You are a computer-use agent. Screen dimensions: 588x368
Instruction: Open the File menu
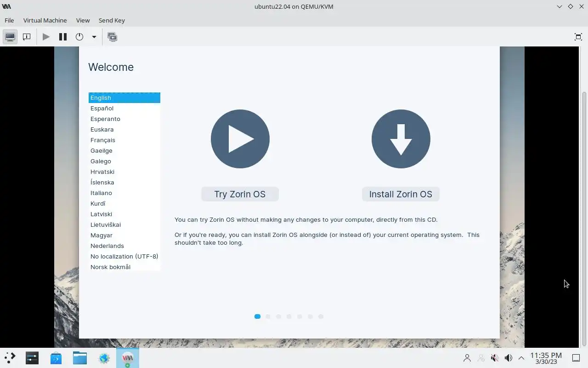pos(9,20)
